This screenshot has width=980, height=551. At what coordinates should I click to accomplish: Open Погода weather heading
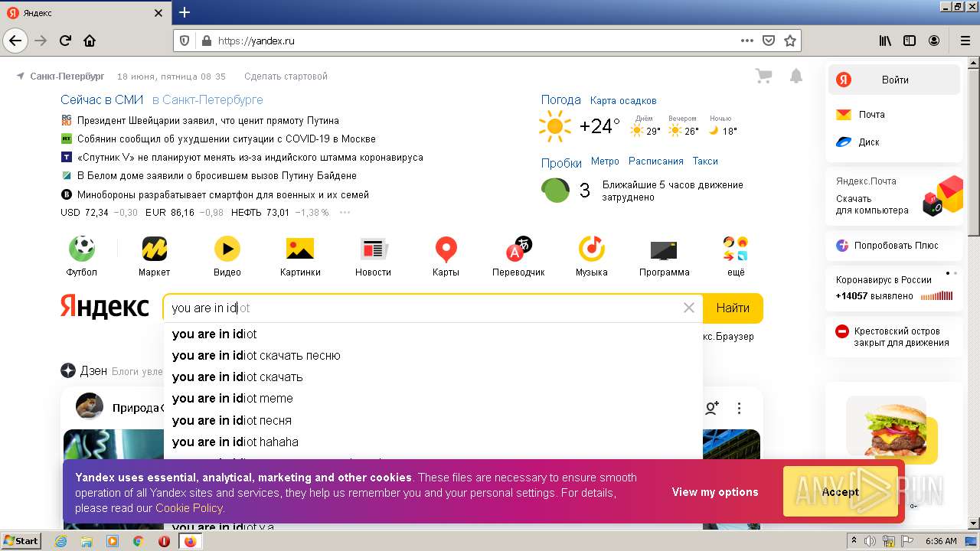pos(561,99)
